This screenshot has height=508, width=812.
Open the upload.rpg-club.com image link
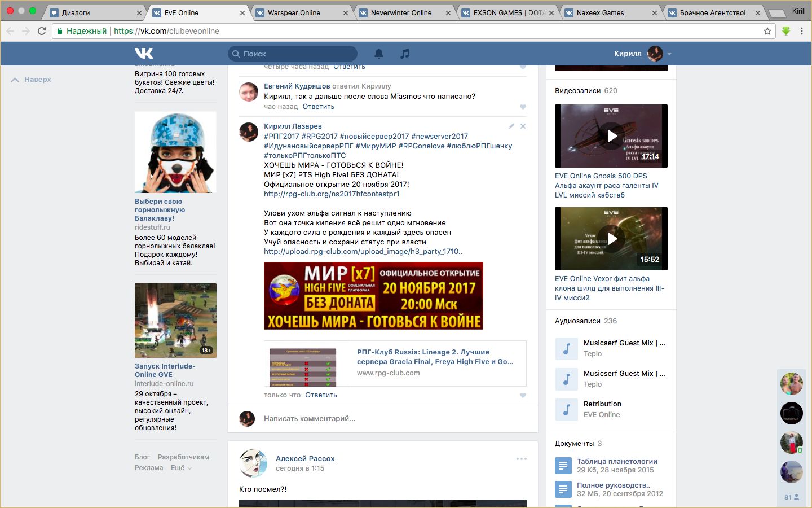tap(363, 252)
